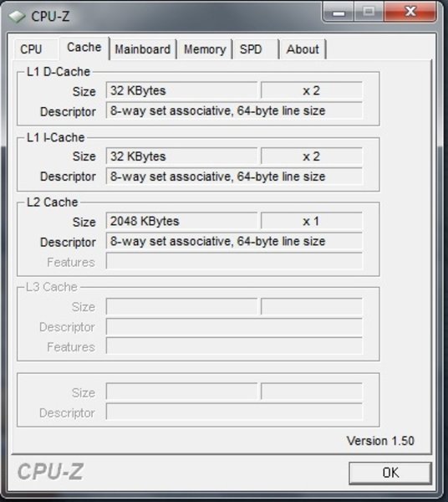Open the SPD tab
448x502 pixels.
(x=251, y=49)
